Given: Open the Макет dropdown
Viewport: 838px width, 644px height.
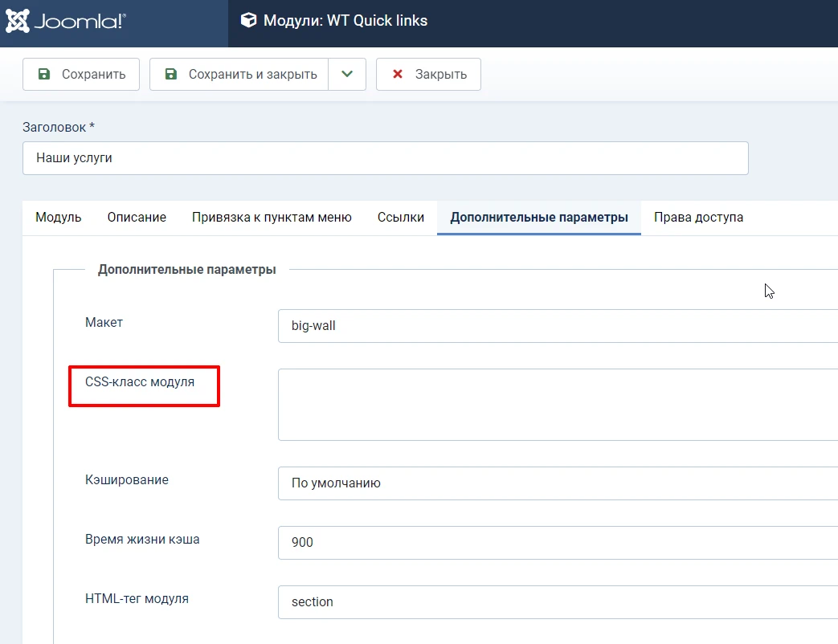Looking at the screenshot, I should pos(558,326).
